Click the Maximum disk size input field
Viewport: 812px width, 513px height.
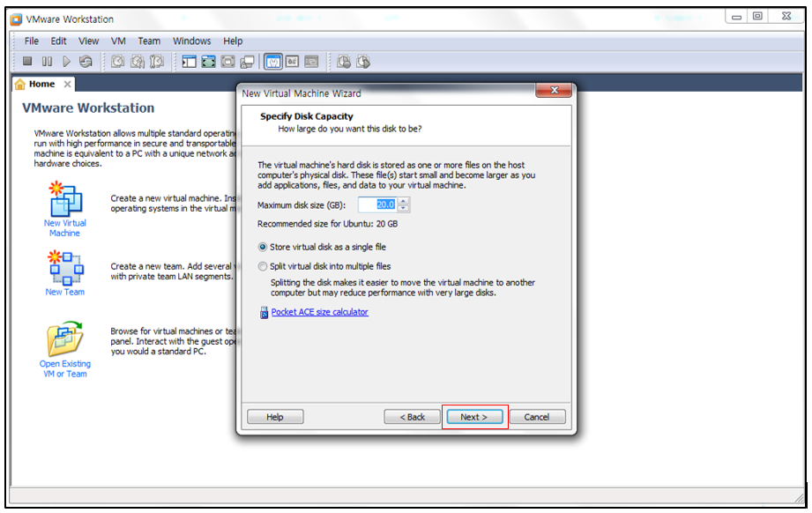pos(377,204)
